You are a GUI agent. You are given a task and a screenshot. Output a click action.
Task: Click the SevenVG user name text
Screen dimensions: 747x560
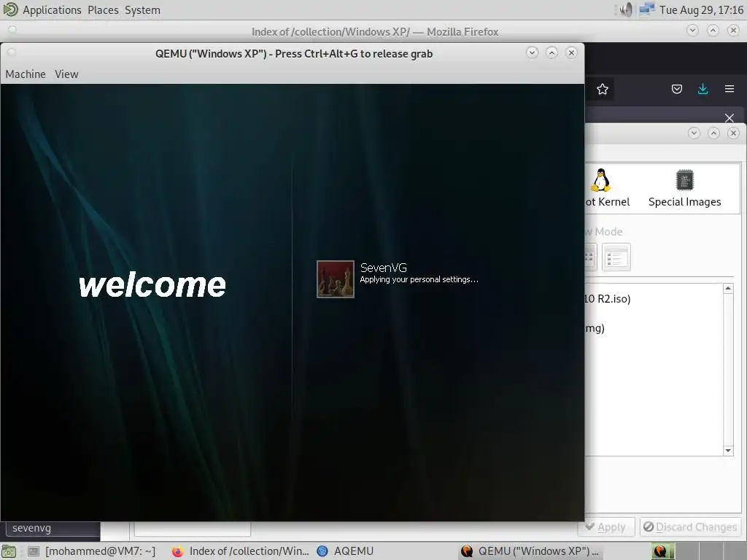pos(384,268)
